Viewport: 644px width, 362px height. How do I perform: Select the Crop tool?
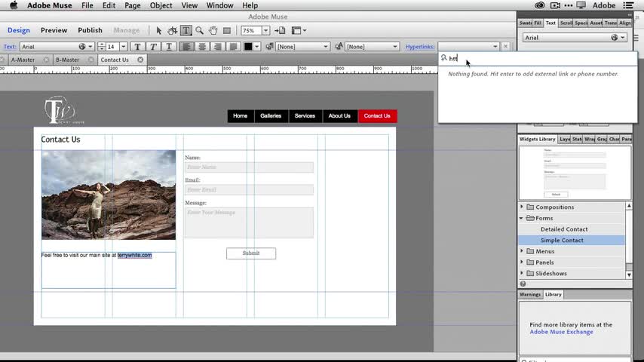click(x=173, y=30)
